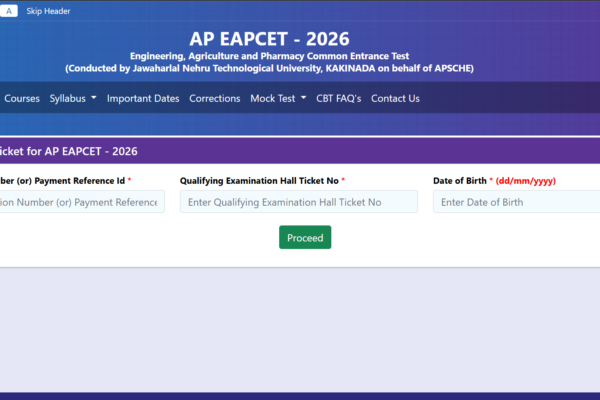Click the purple 'ticket for AP EAPCET' panel heading
The image size is (600, 400).
click(70, 151)
